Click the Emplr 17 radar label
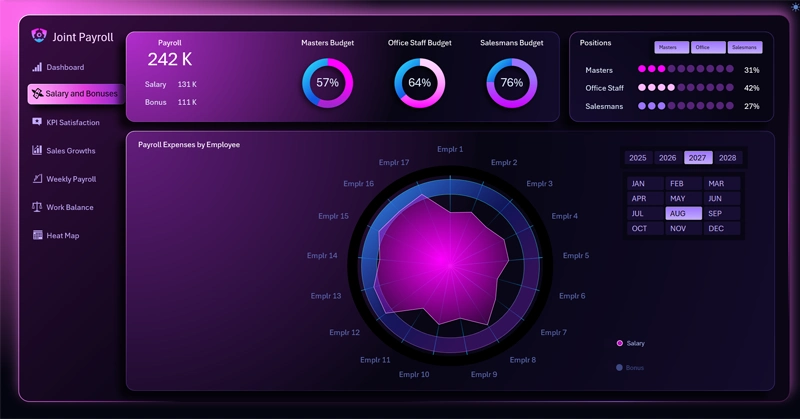 click(x=394, y=162)
